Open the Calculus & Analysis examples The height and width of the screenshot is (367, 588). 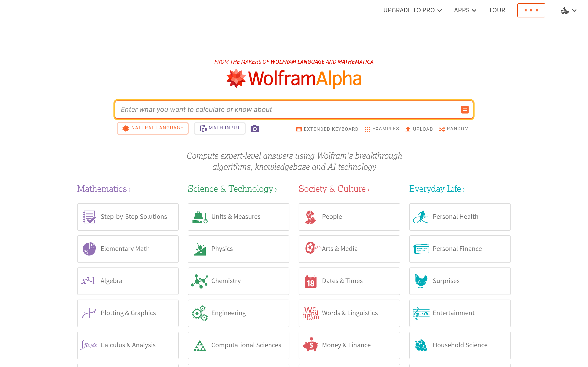click(127, 345)
